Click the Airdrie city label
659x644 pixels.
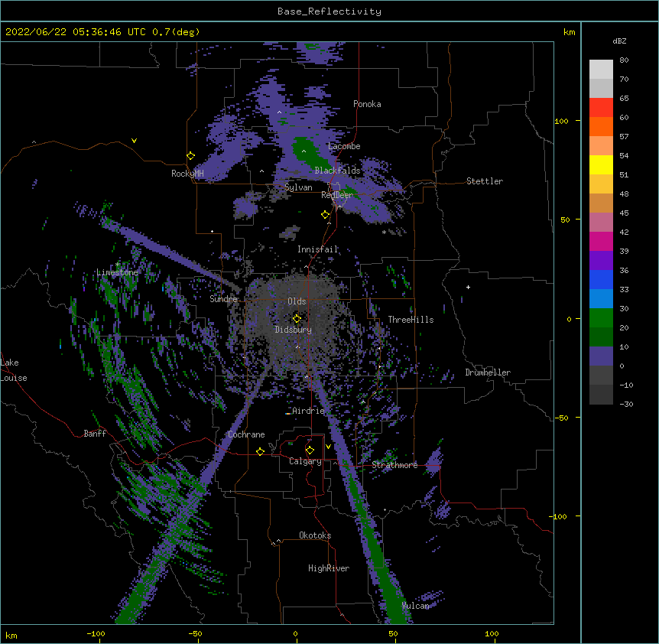click(308, 411)
